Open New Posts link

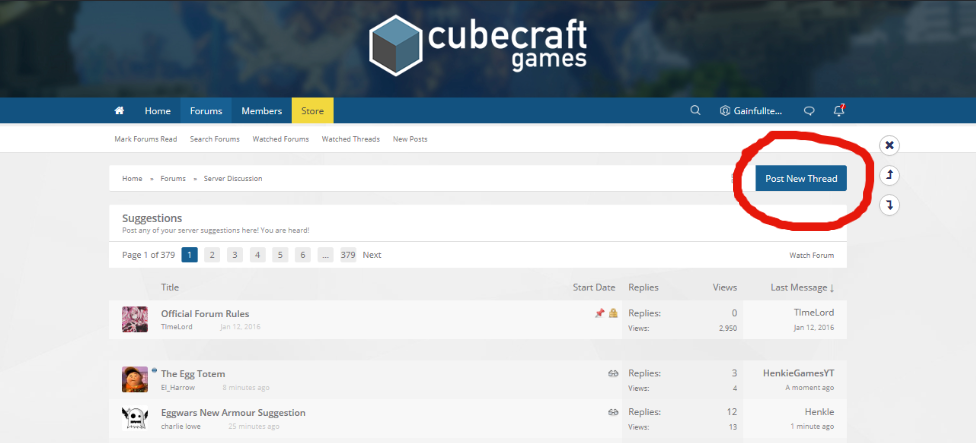click(x=410, y=139)
